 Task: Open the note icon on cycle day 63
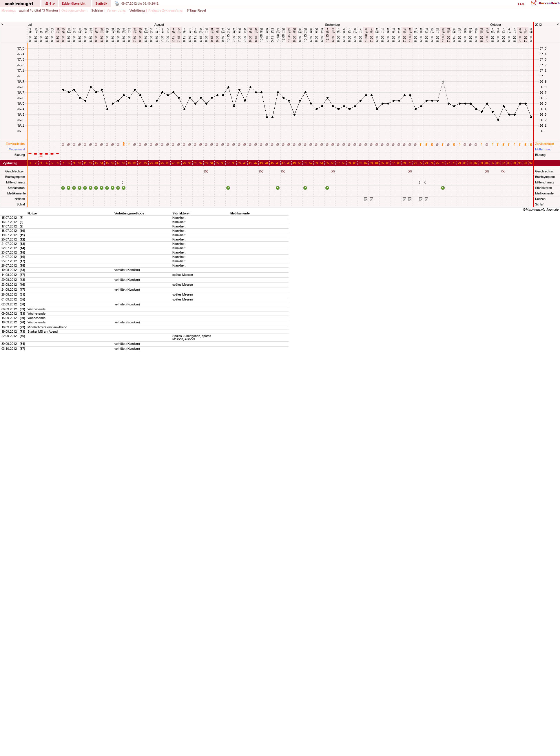point(371,199)
